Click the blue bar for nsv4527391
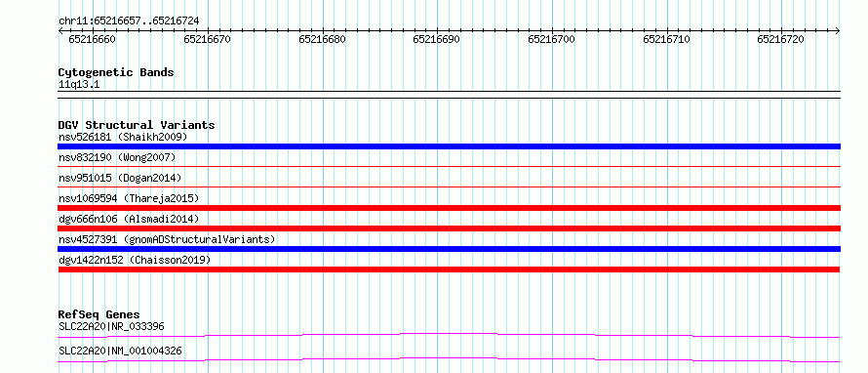868x373 pixels. pyautogui.click(x=449, y=249)
